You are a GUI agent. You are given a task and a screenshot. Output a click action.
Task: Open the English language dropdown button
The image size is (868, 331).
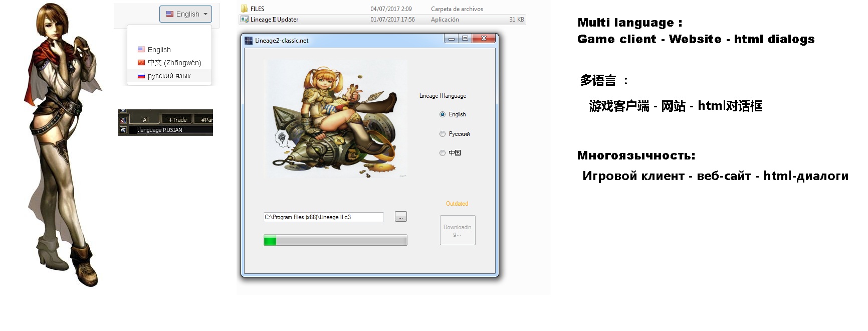point(185,14)
